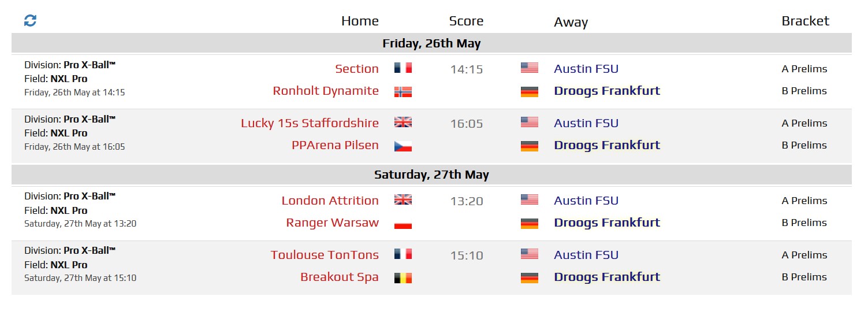Click the French flag next to Section
This screenshot has width=868, height=311.
(403, 68)
